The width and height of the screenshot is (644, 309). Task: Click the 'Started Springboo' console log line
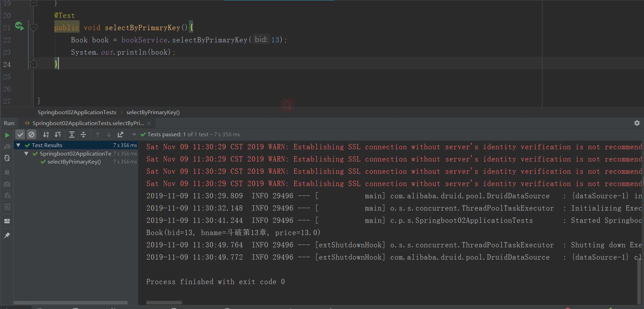pos(394,220)
